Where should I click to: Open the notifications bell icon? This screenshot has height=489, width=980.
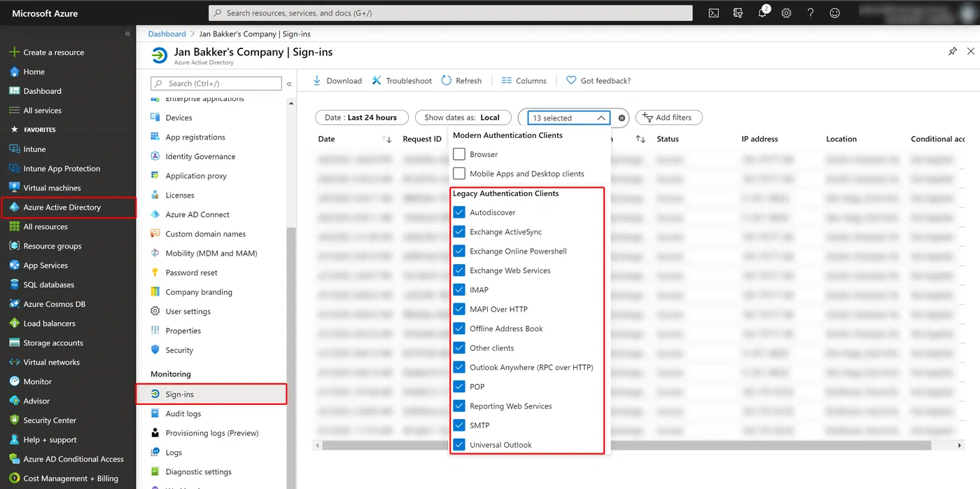click(x=763, y=13)
